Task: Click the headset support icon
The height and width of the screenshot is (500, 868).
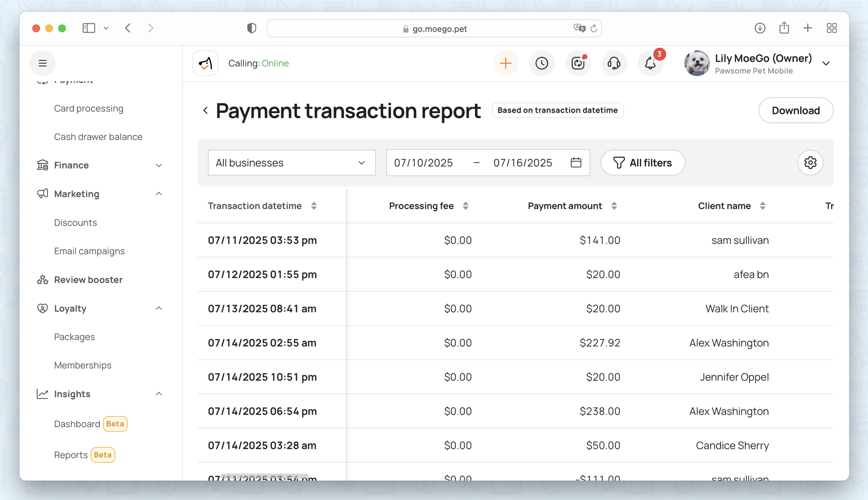Action: [x=614, y=63]
